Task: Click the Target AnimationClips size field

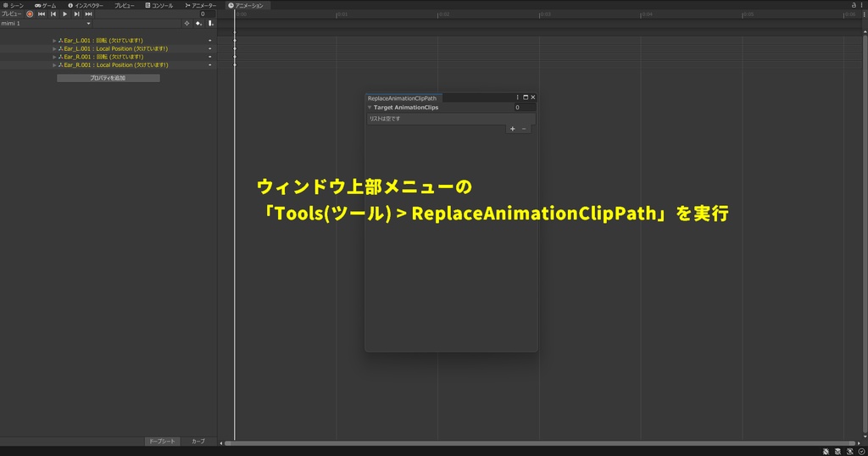Action: (x=524, y=108)
